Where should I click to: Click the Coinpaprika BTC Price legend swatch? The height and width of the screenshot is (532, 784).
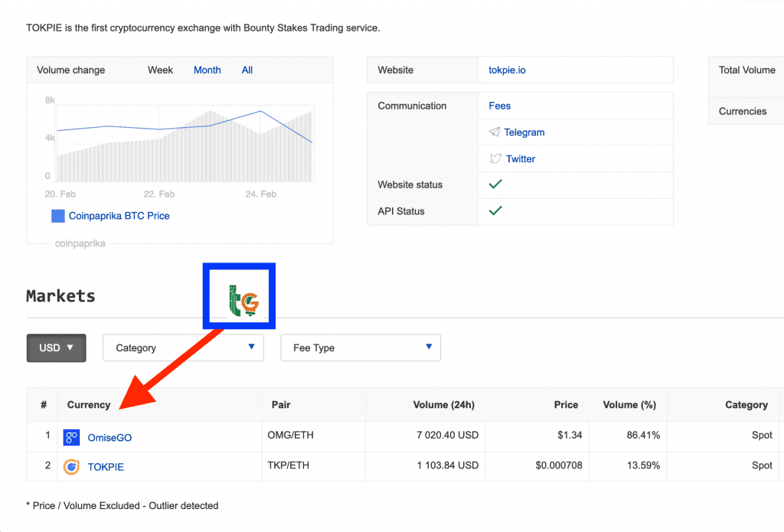[58, 216]
